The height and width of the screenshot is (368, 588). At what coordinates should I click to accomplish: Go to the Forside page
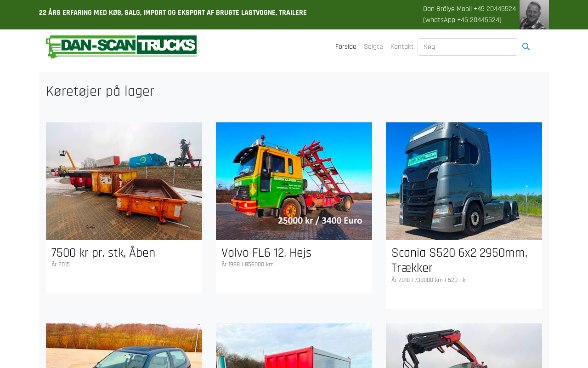[x=346, y=47]
